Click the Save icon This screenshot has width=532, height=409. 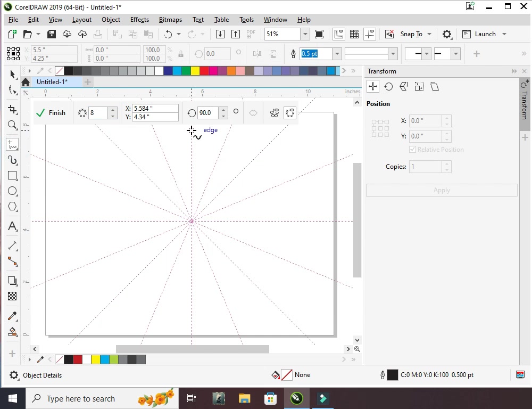point(52,34)
